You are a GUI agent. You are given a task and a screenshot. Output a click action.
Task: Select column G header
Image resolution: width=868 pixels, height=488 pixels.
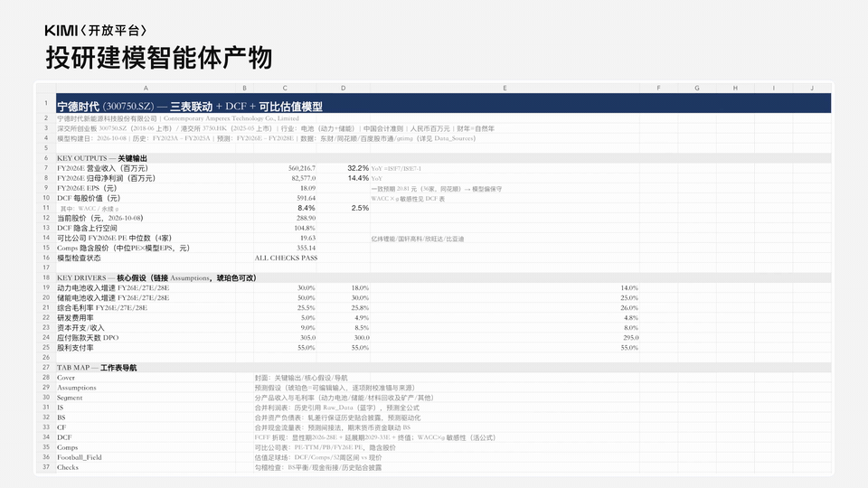tap(697, 88)
